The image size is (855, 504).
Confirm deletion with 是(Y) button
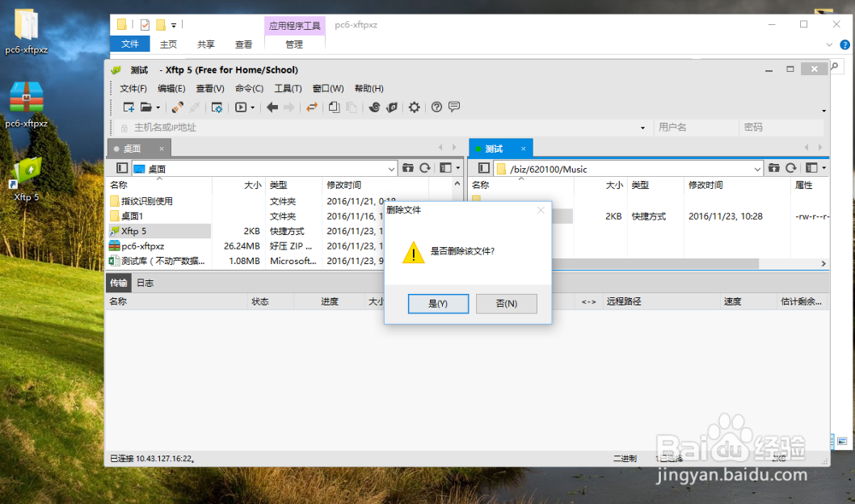click(438, 303)
